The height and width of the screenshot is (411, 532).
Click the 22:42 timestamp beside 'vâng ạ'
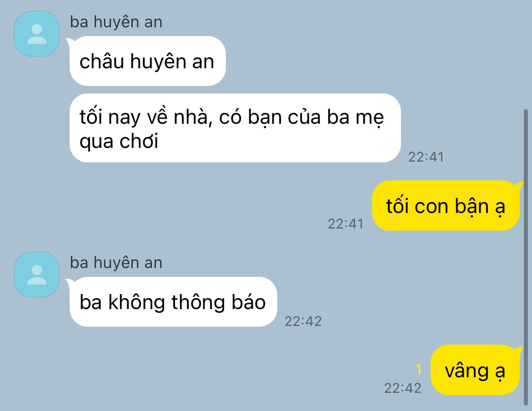(x=402, y=388)
